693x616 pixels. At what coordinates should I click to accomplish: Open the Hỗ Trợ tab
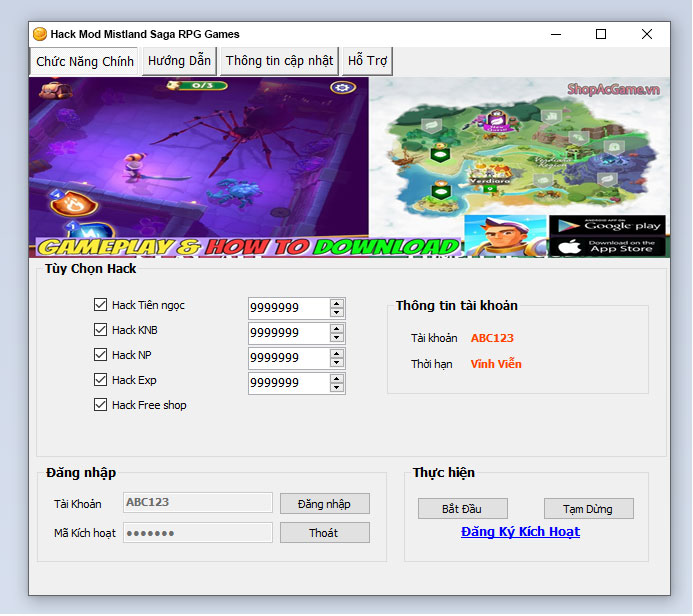click(367, 61)
